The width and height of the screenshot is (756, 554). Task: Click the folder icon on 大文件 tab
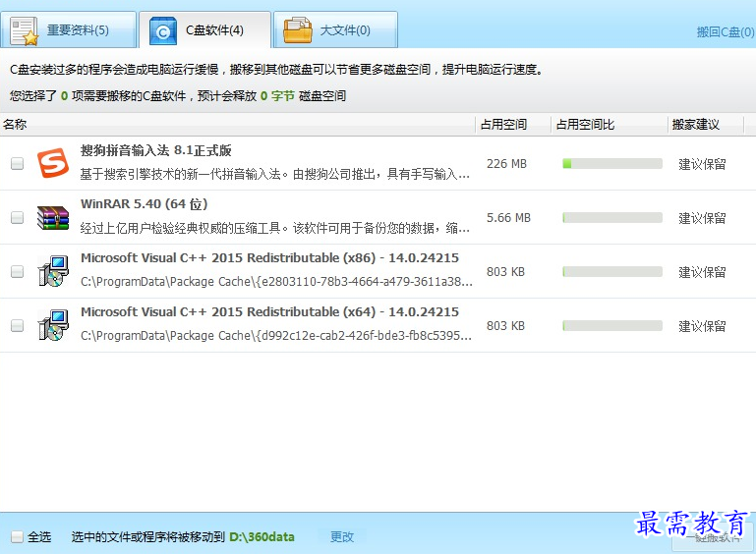coord(298,30)
